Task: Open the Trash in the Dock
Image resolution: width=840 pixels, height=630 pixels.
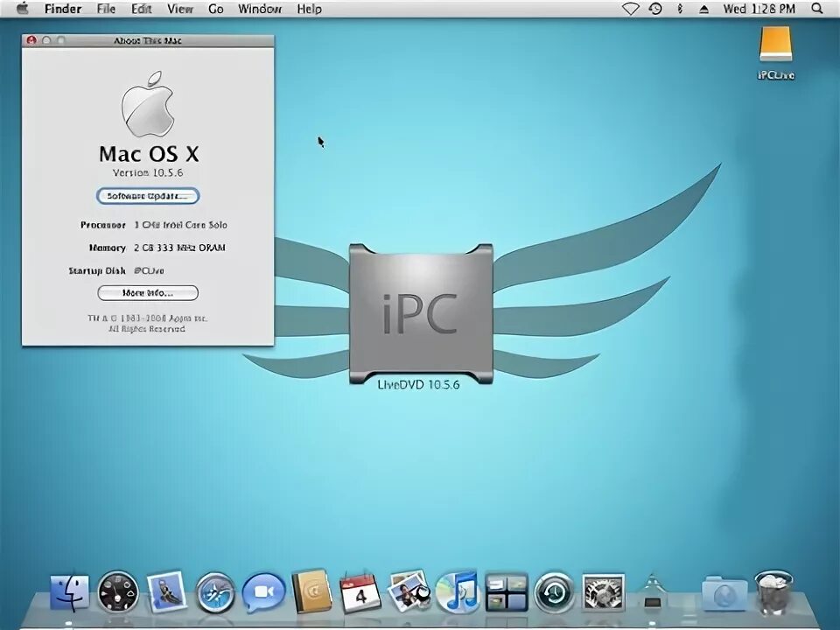Action: [773, 592]
